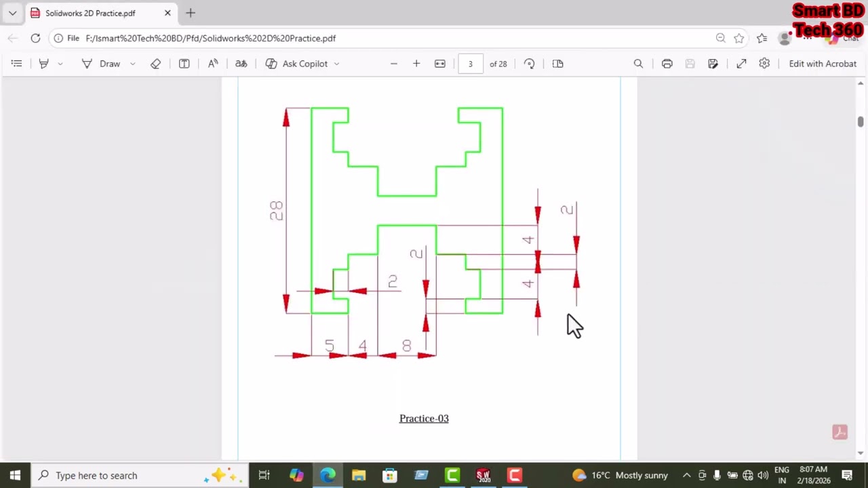Select the highlight tool

tap(43, 64)
